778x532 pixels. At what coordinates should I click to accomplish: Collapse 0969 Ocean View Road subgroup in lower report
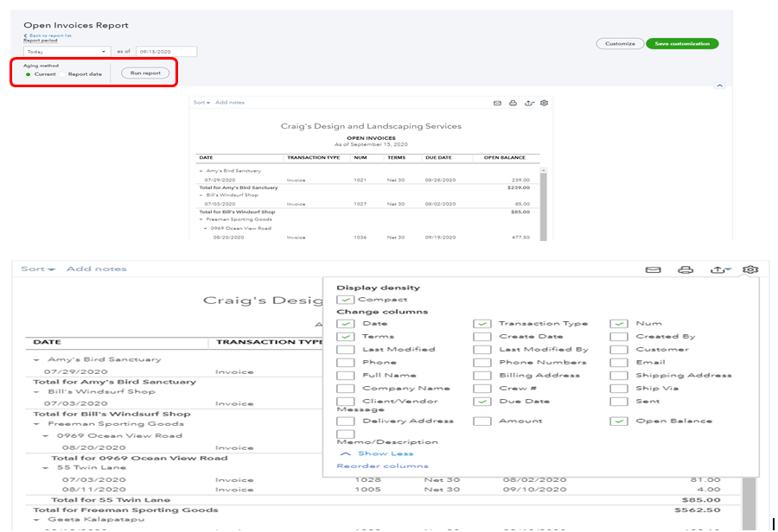coord(45,436)
